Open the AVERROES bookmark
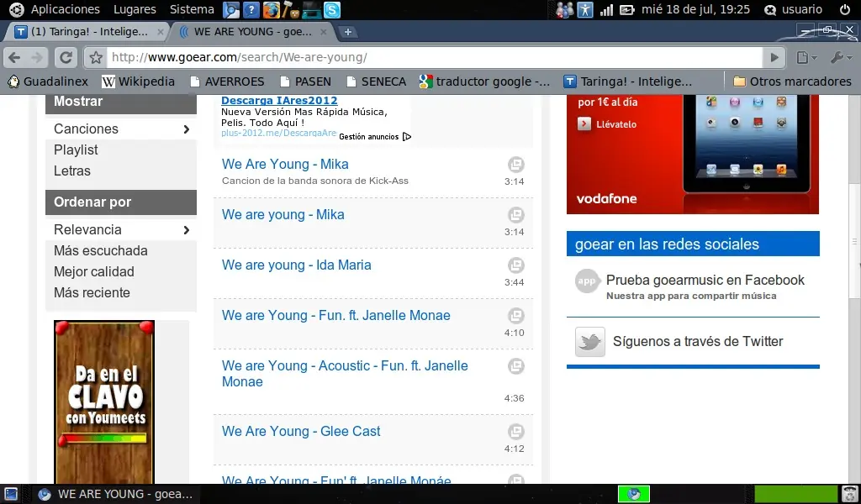 pos(227,81)
